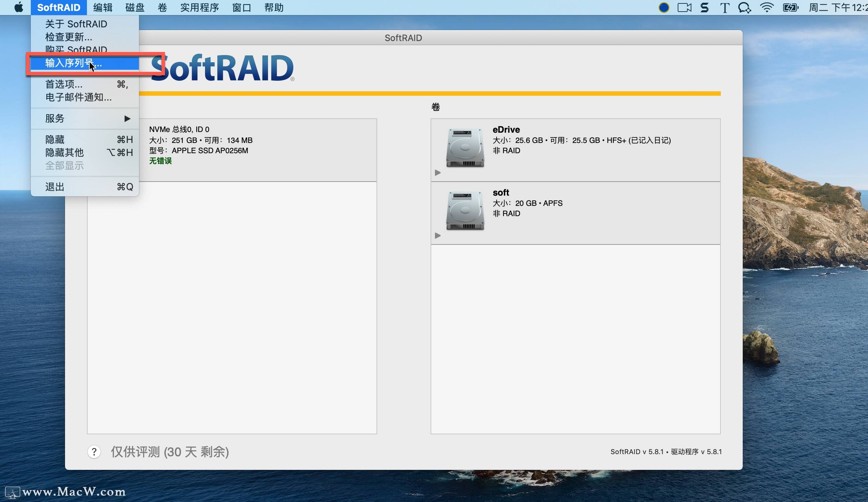Open 首选项... from the menu
868x502 pixels.
click(x=85, y=84)
